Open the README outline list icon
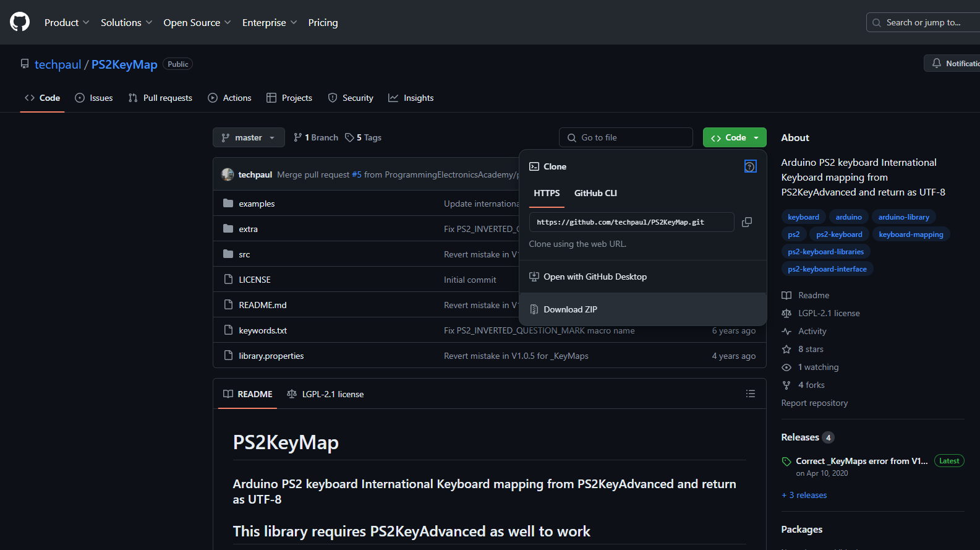The width and height of the screenshot is (980, 550). coord(751,394)
